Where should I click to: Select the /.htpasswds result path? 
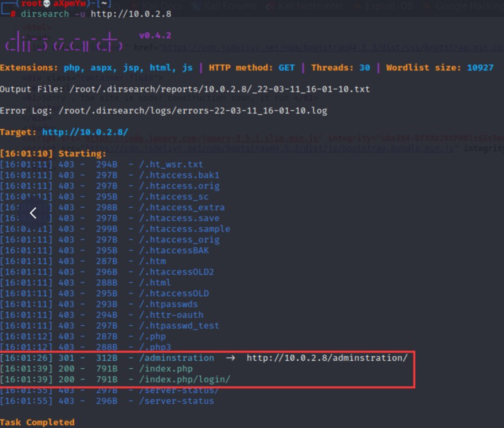pos(168,304)
